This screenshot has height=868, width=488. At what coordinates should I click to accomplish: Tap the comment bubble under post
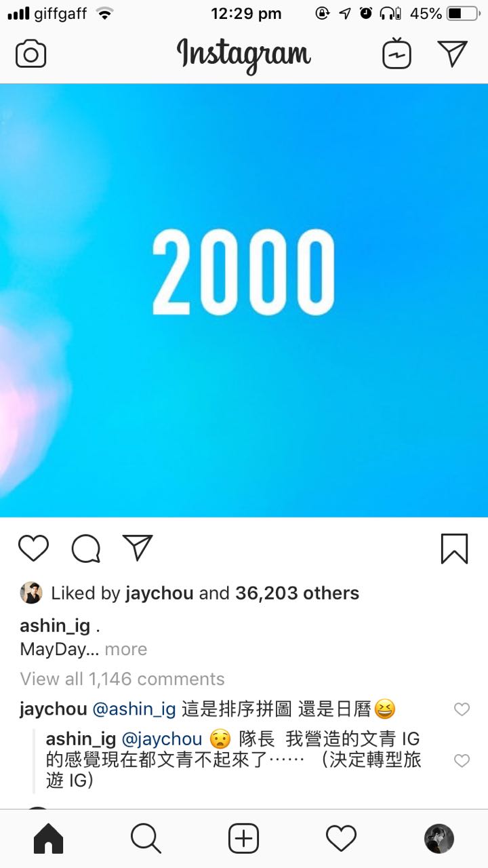point(86,548)
